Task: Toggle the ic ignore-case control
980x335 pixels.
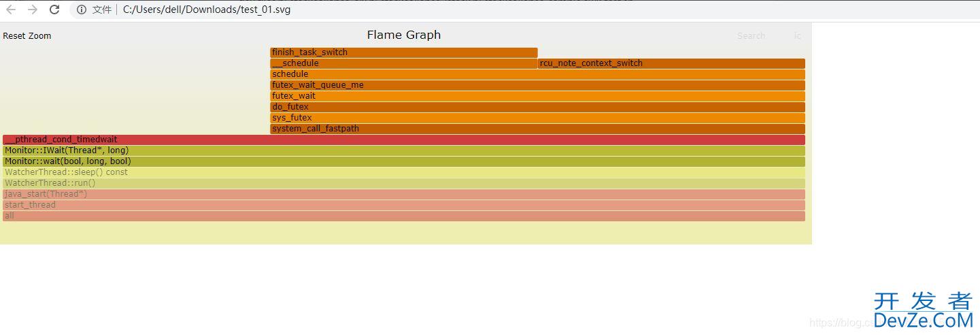Action: click(x=797, y=36)
